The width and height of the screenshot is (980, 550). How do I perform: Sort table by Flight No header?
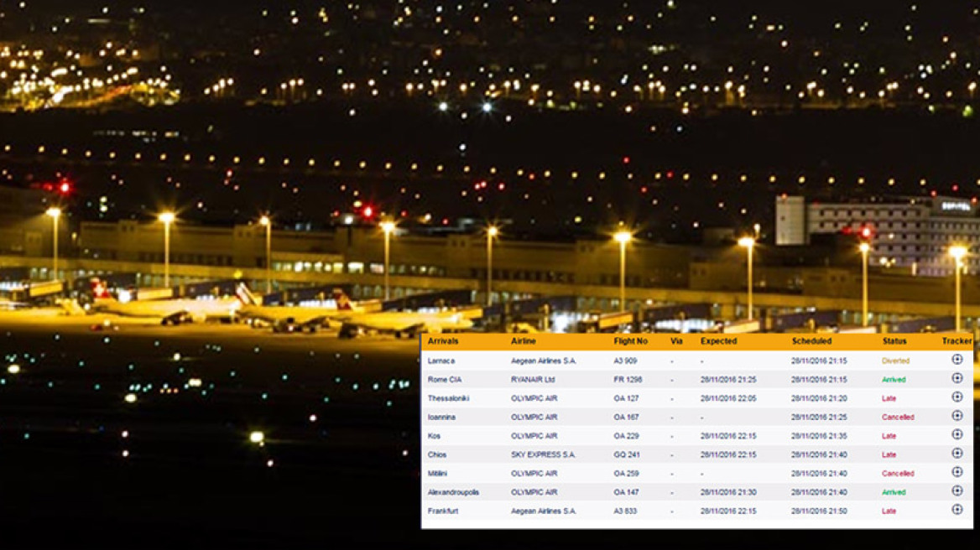[x=630, y=341]
